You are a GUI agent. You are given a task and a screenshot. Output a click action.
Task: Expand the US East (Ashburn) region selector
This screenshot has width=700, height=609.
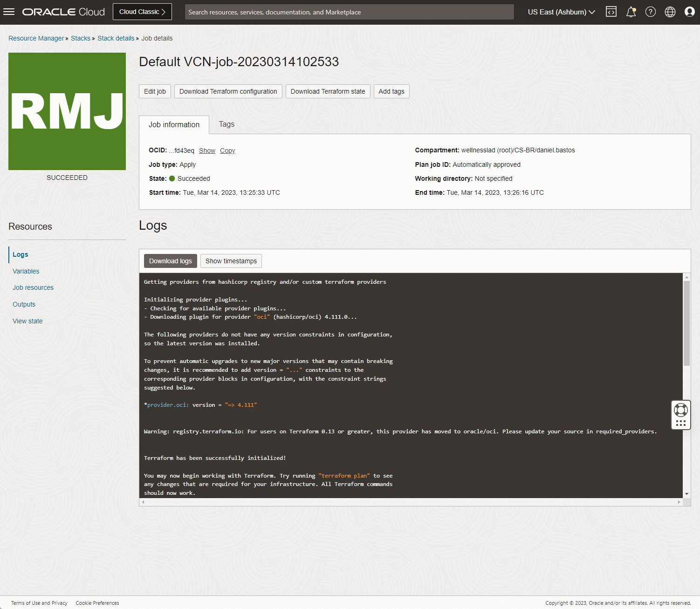561,12
